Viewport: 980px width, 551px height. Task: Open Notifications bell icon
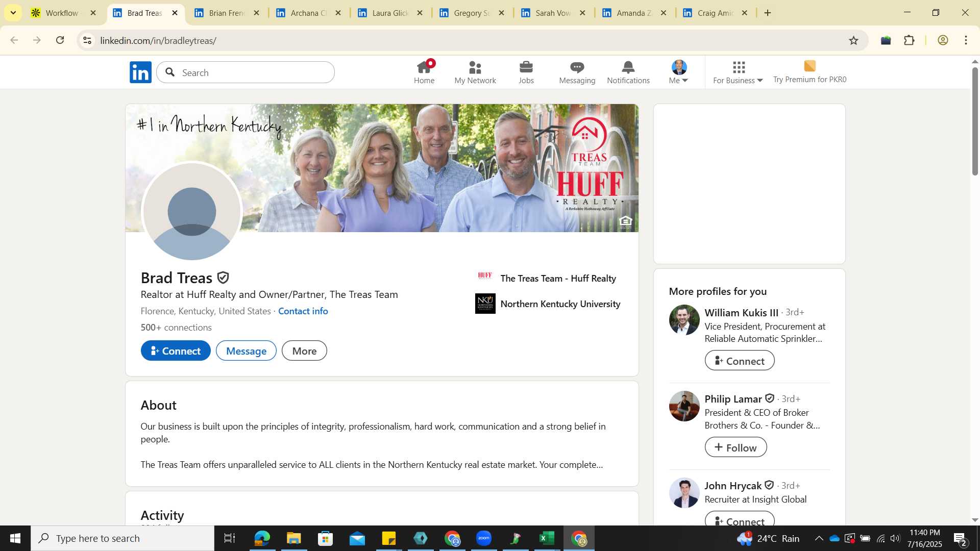(628, 72)
